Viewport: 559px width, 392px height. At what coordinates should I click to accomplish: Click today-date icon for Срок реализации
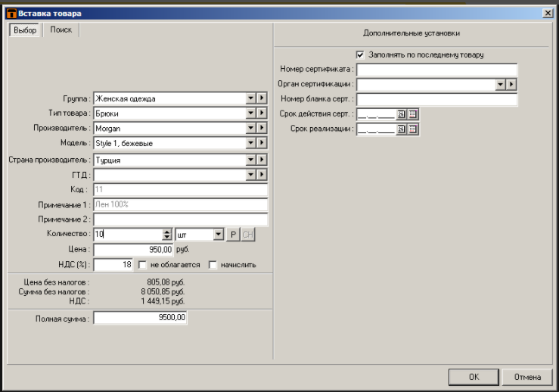pyautogui.click(x=402, y=129)
